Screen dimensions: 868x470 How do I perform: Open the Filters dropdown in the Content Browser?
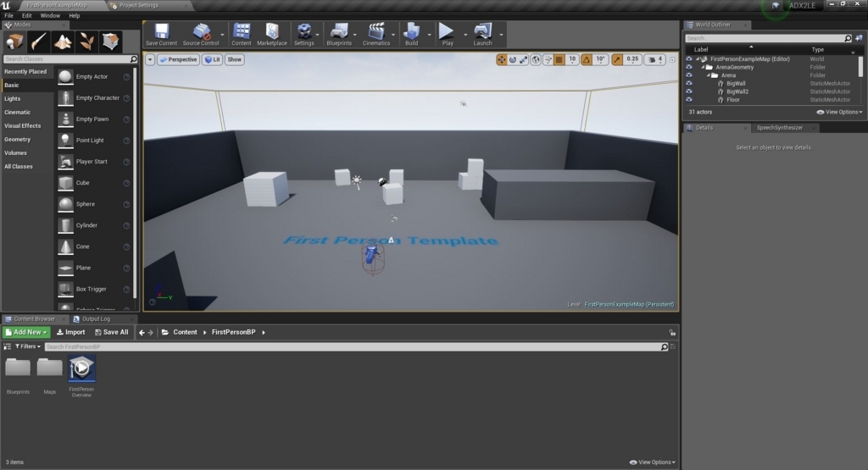point(28,346)
